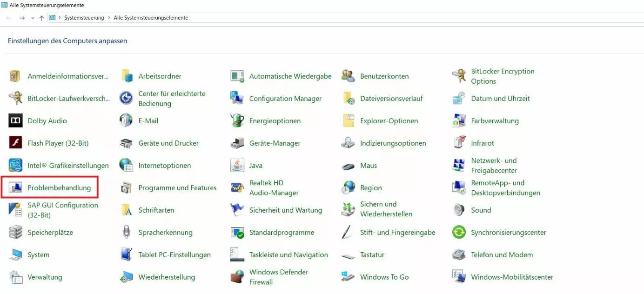This screenshot has height=294, width=644.
Task: Open Stift- und Fingereingabe link
Action: pos(397,233)
